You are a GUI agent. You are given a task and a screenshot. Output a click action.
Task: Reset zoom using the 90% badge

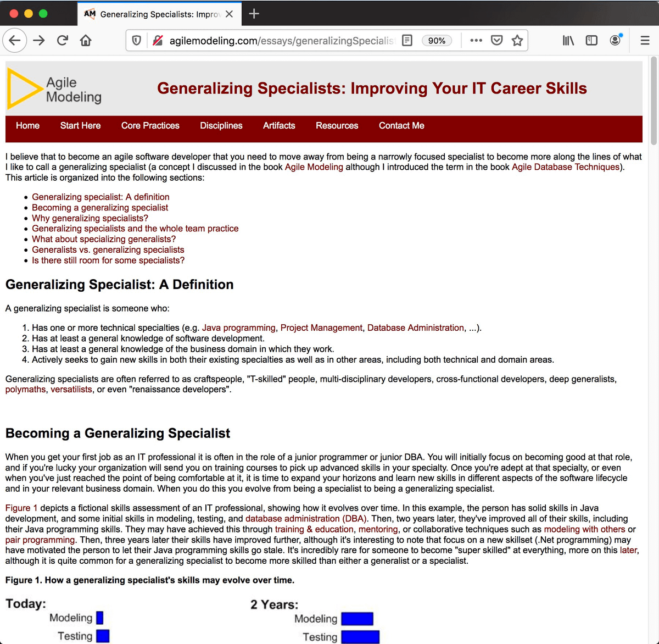(437, 41)
